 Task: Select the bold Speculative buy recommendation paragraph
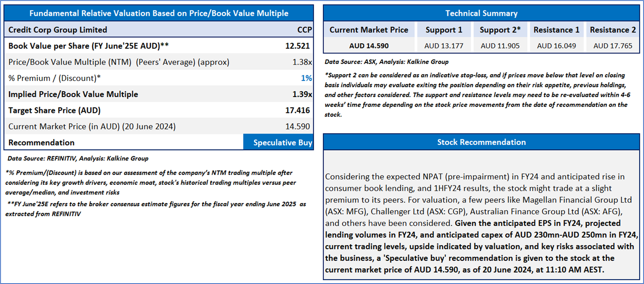(481, 246)
